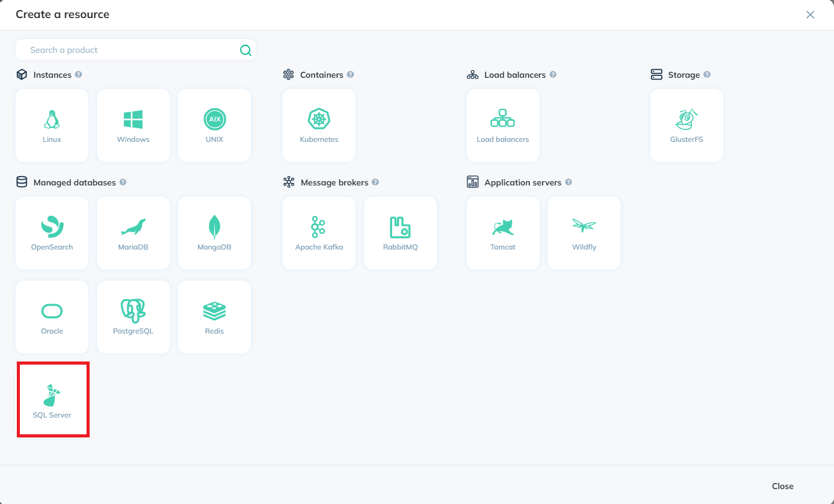The height and width of the screenshot is (504, 834).
Task: Select the Linux instance tile
Action: pyautogui.click(x=52, y=125)
